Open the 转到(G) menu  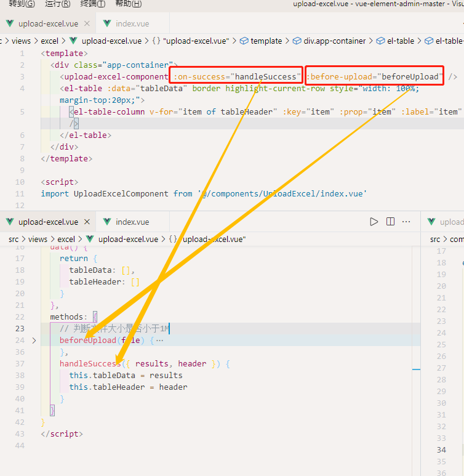point(22,4)
